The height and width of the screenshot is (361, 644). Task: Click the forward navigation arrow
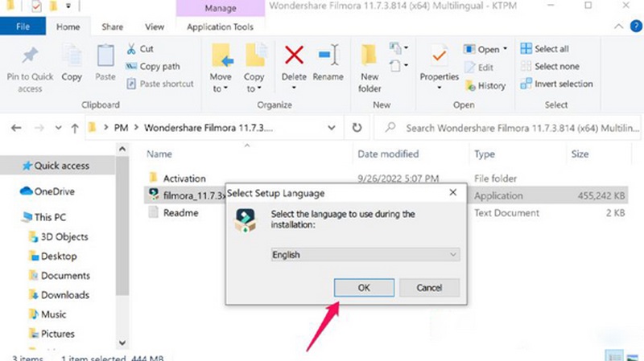[x=39, y=128]
